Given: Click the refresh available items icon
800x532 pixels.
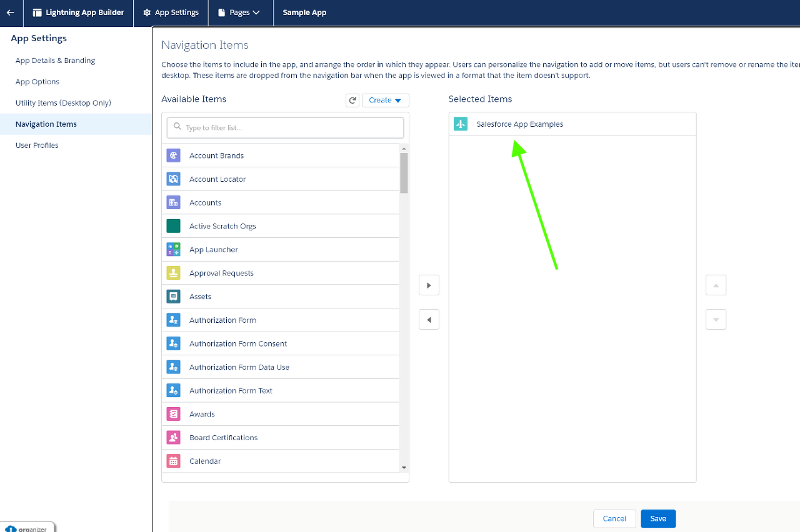Looking at the screenshot, I should click(x=352, y=101).
